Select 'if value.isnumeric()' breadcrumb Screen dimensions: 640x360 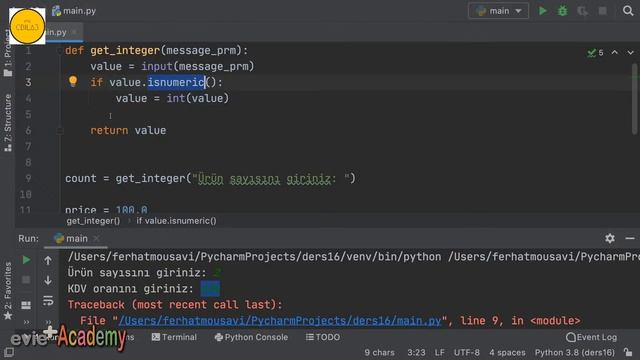(176, 221)
